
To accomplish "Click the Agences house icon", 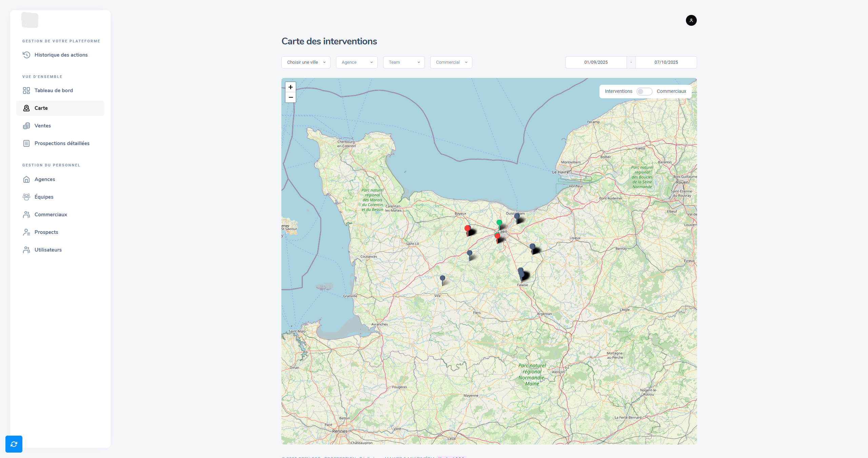I will pyautogui.click(x=26, y=179).
